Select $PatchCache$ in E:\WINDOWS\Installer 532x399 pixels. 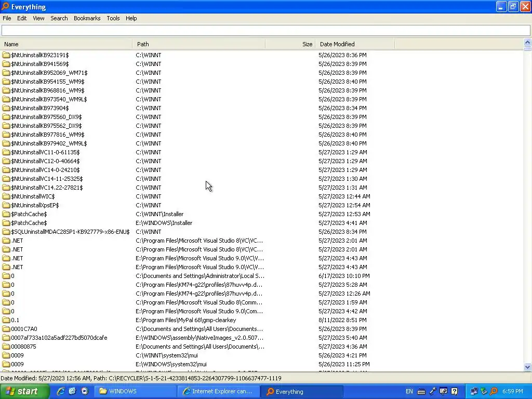coord(29,223)
